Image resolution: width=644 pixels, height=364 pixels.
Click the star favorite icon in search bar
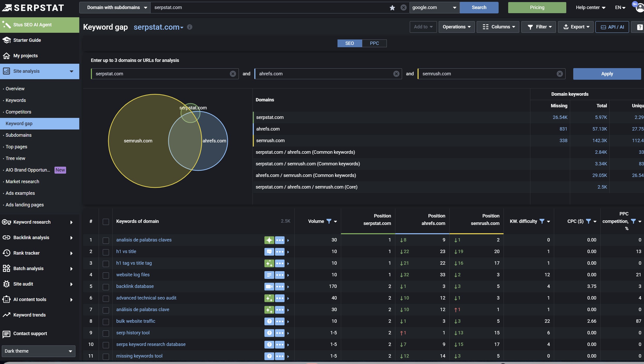pos(392,8)
